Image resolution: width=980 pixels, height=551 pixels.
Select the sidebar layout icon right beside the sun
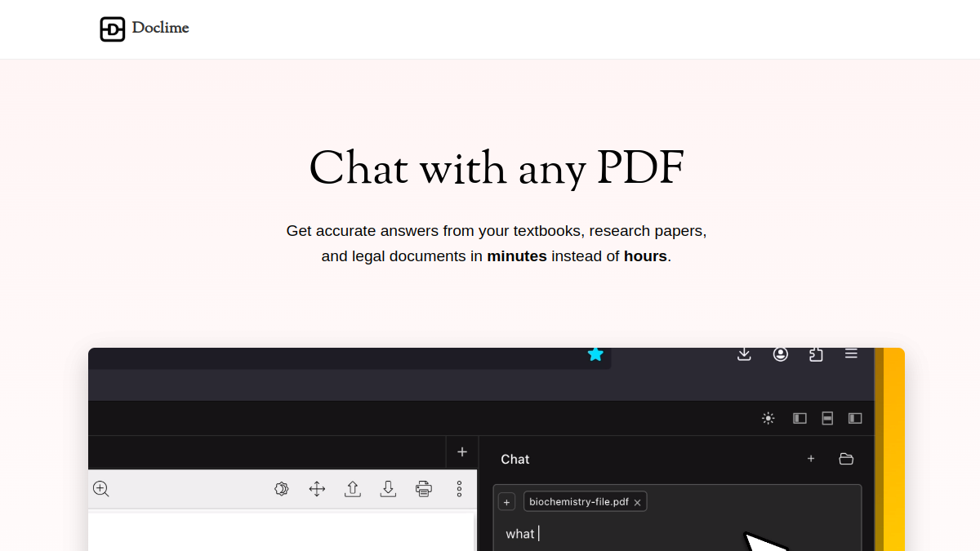(x=800, y=418)
